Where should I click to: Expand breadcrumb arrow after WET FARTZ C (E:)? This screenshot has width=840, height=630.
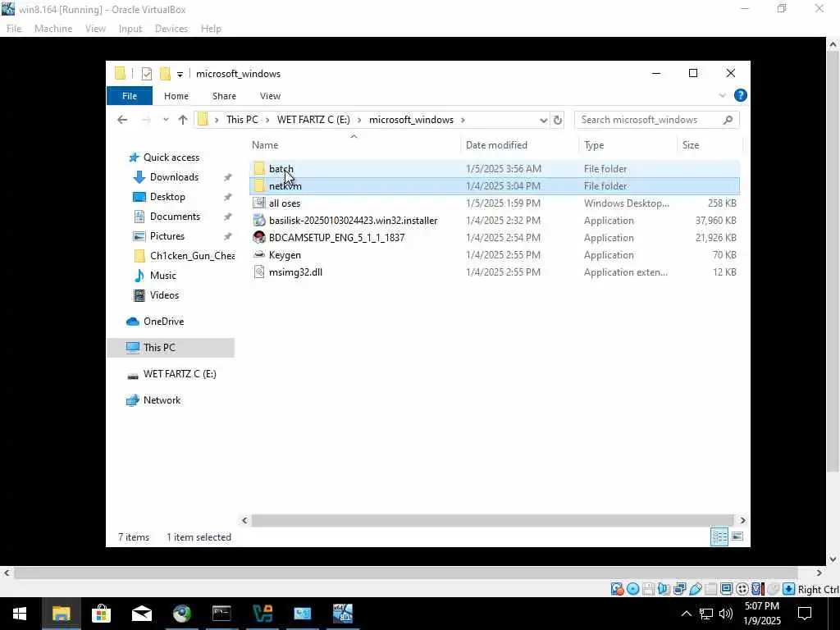[359, 120]
